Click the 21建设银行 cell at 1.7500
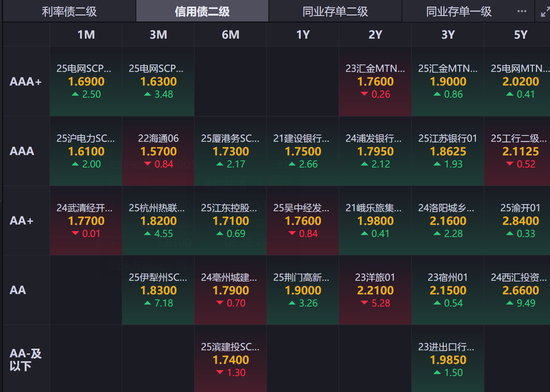The width and height of the screenshot is (550, 392). 303,151
